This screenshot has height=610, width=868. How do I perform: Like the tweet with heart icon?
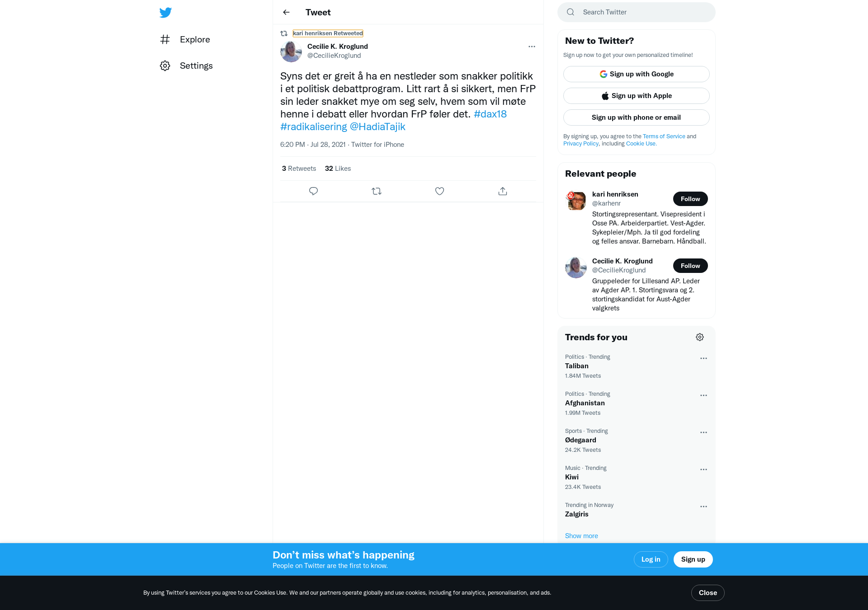(x=439, y=191)
